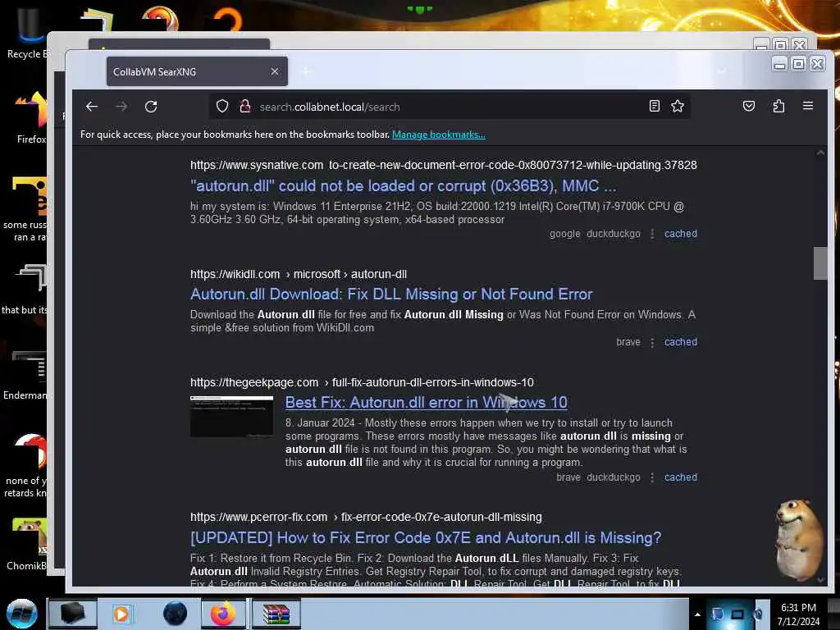This screenshot has width=840, height=630.
Task: Open Firefox hamburger application menu
Action: (x=808, y=106)
